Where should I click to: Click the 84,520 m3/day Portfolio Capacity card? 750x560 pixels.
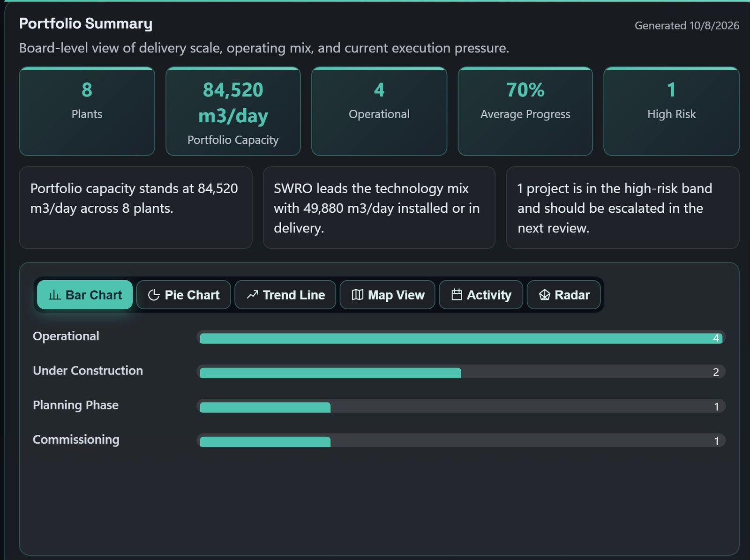point(233,111)
